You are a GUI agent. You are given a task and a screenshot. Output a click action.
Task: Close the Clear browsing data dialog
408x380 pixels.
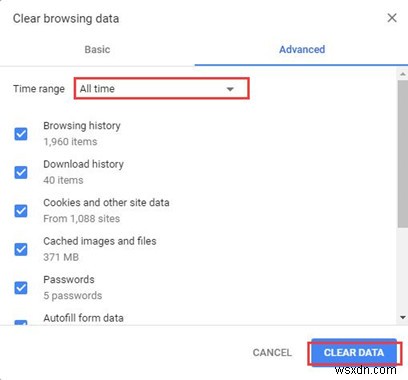(x=392, y=18)
